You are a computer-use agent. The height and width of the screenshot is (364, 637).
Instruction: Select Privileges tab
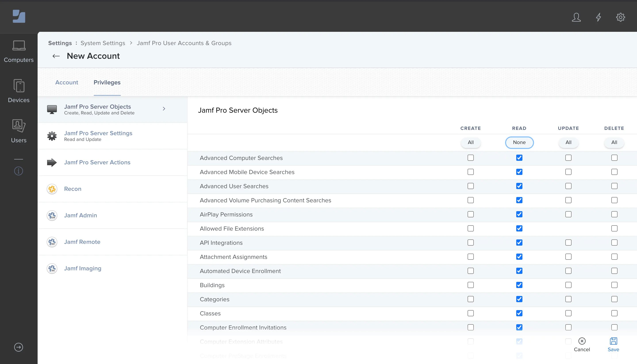click(x=107, y=83)
